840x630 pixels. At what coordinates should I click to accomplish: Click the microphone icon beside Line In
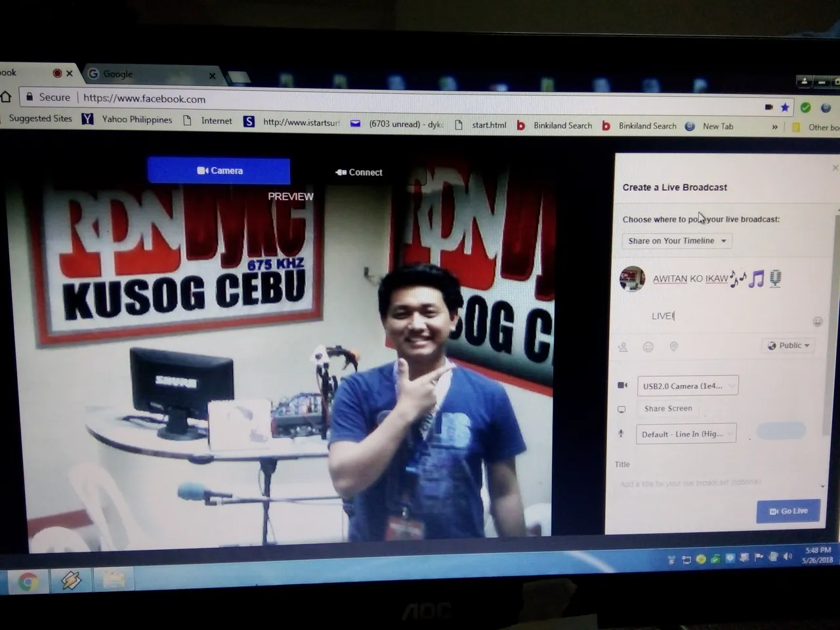click(621, 434)
